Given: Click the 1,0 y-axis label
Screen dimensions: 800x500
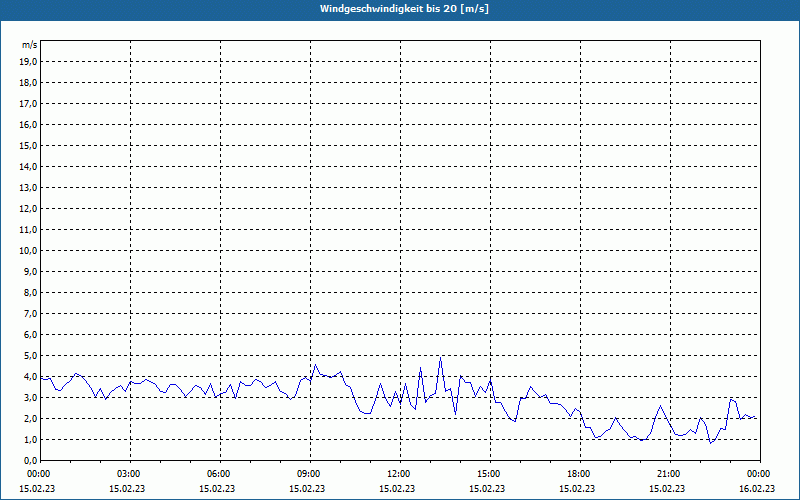Looking at the screenshot, I should point(30,440).
